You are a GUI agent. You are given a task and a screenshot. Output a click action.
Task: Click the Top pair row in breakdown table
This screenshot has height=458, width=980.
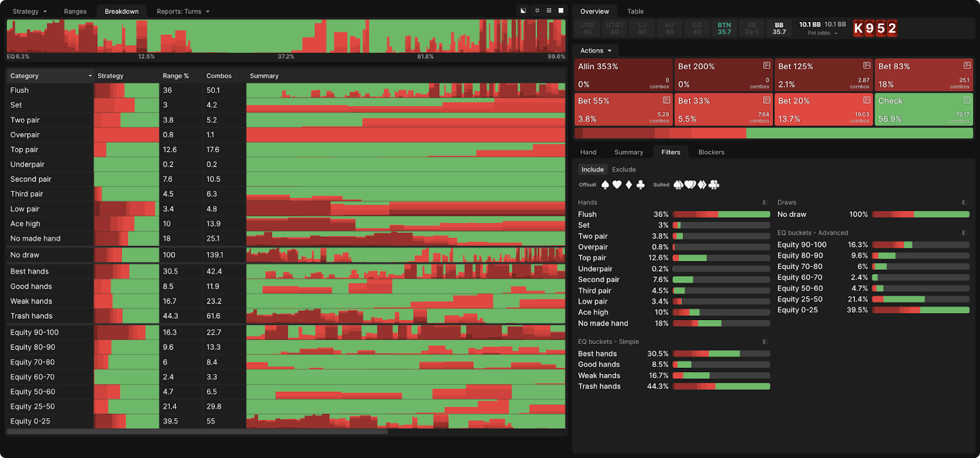[x=49, y=150]
